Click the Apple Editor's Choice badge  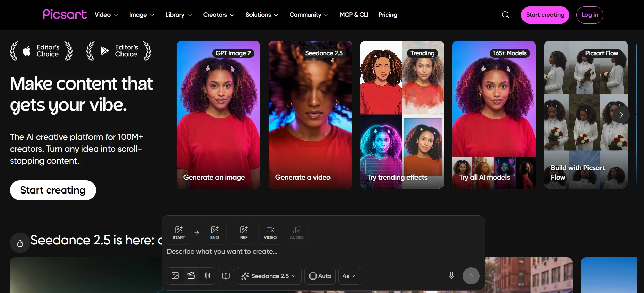[x=41, y=51]
